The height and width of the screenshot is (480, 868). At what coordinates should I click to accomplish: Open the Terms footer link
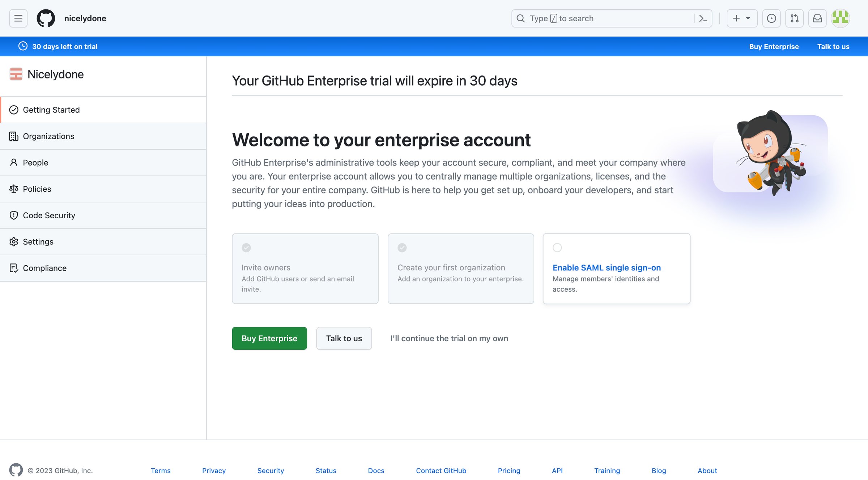pyautogui.click(x=161, y=471)
